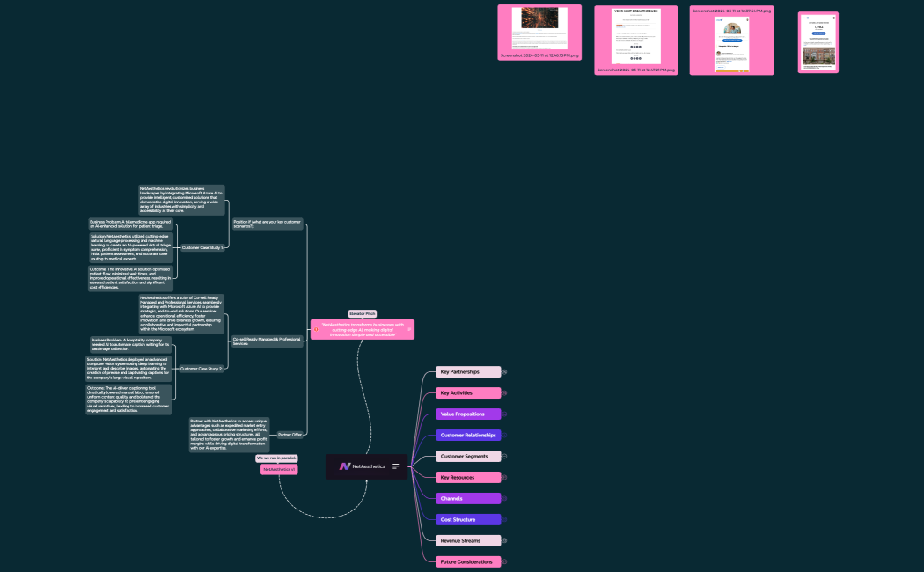Screen dimensions: 924x572
Task: Expand the Value Propositions branch
Action: (504, 414)
